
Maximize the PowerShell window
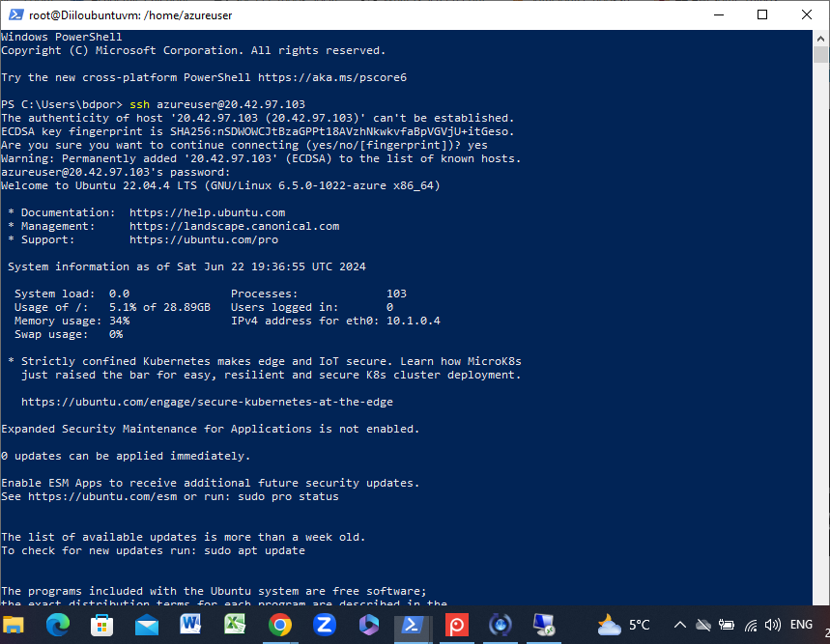click(x=762, y=14)
